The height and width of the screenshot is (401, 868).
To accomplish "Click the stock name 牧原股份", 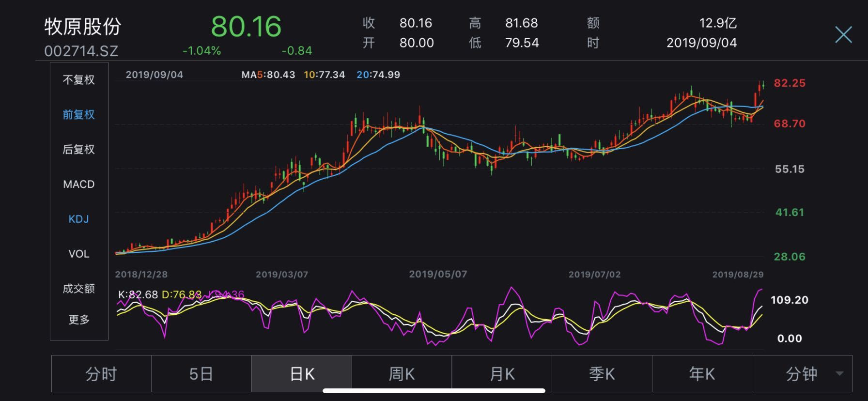I will pos(82,27).
